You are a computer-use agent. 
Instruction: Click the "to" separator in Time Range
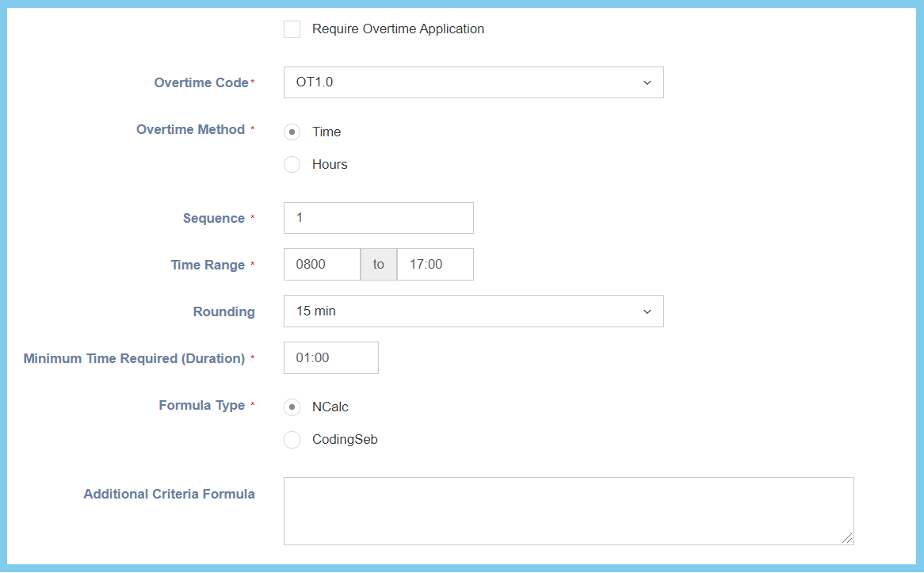(x=379, y=265)
